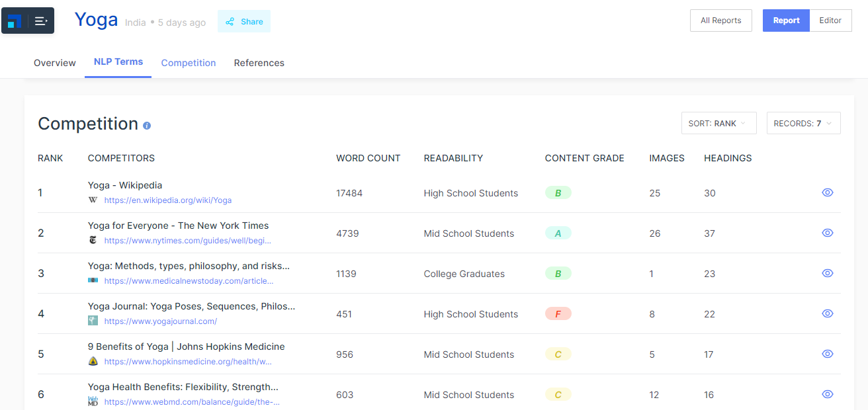Open the nytimes.com guides link

pos(187,240)
